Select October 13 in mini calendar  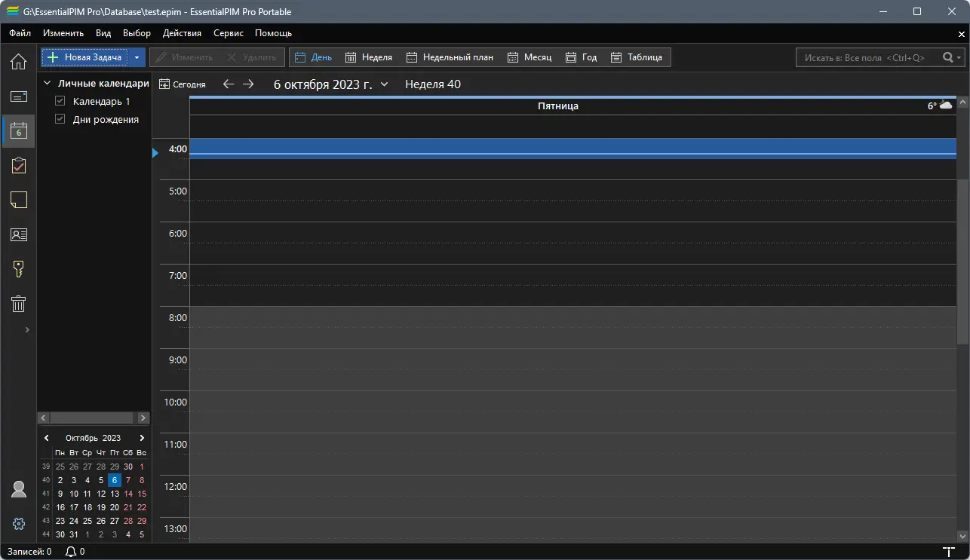(x=115, y=494)
